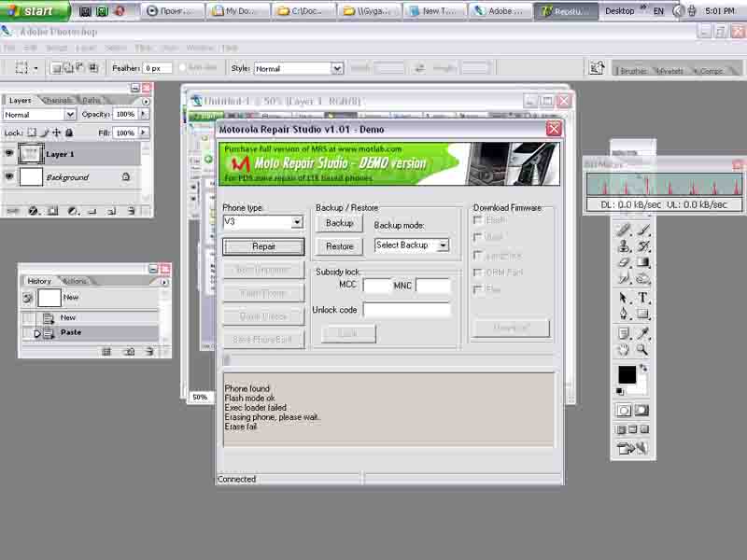Select the Gradient tool

642,262
